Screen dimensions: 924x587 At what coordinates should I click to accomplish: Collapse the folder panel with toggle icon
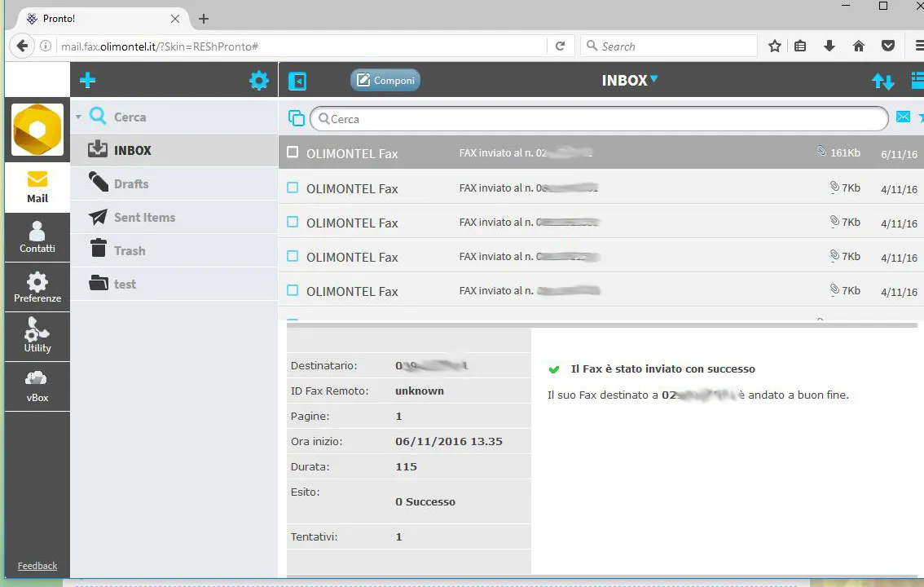(298, 81)
